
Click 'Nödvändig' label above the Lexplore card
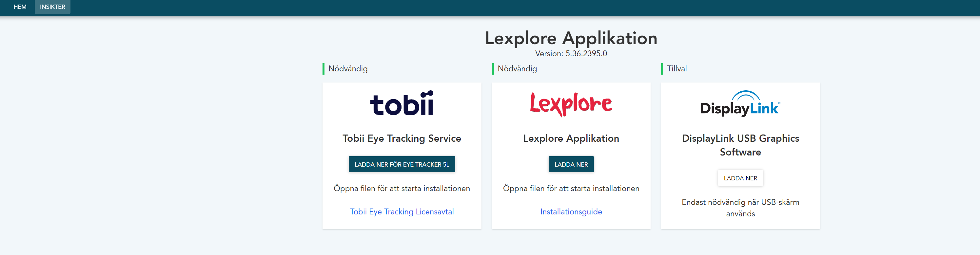tap(517, 69)
